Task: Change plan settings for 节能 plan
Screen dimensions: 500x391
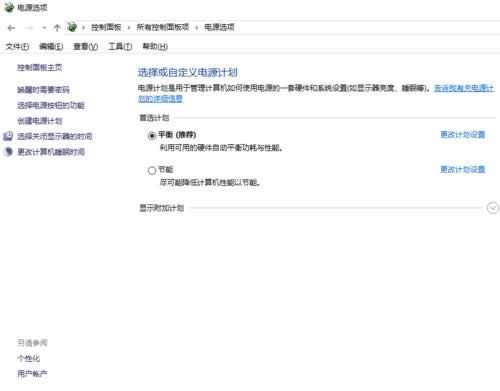Action: (463, 169)
